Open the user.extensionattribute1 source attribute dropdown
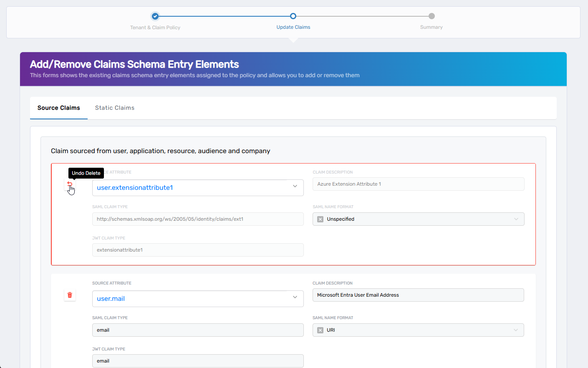Viewport: 588px width, 368px height. coord(295,187)
